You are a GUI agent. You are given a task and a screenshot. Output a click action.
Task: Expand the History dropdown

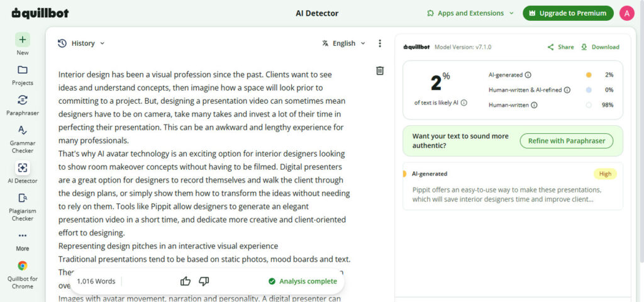click(x=103, y=43)
